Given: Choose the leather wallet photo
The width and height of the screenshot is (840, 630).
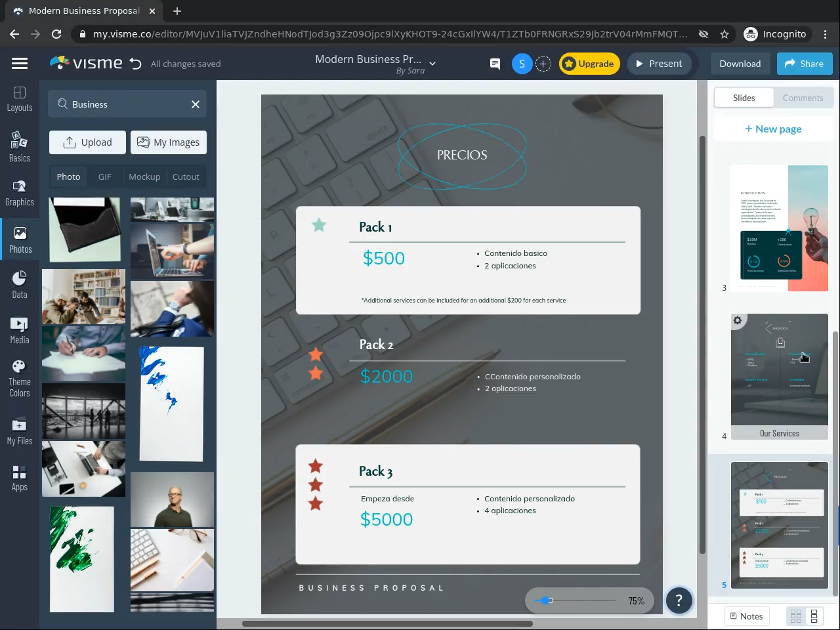Looking at the screenshot, I should coord(85,230).
